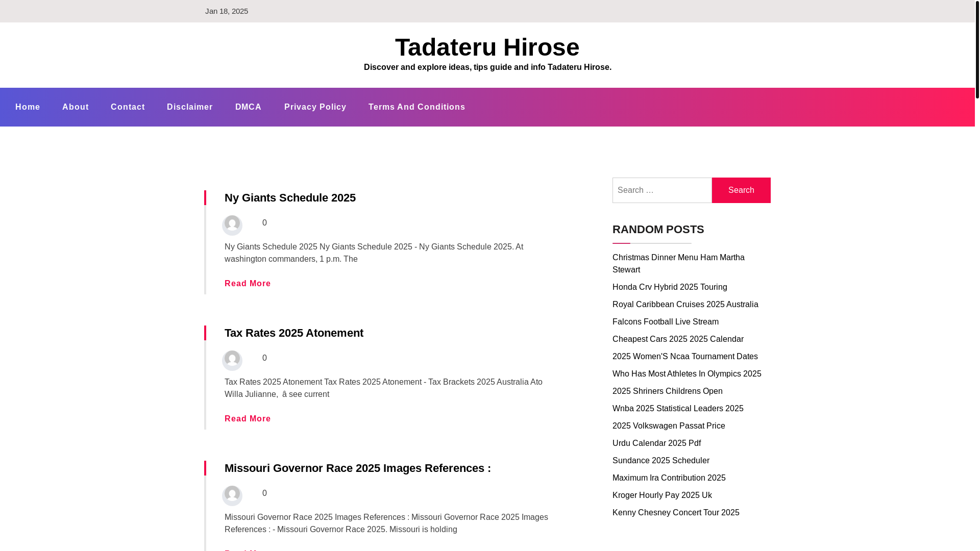The image size is (980, 551).
Task: Open Missouri Governor Race 2025 post title
Action: coord(358,468)
